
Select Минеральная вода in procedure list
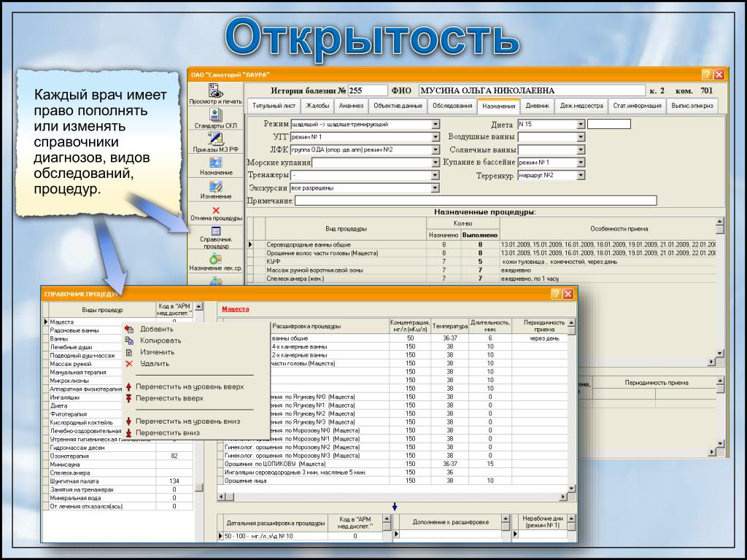[x=74, y=498]
